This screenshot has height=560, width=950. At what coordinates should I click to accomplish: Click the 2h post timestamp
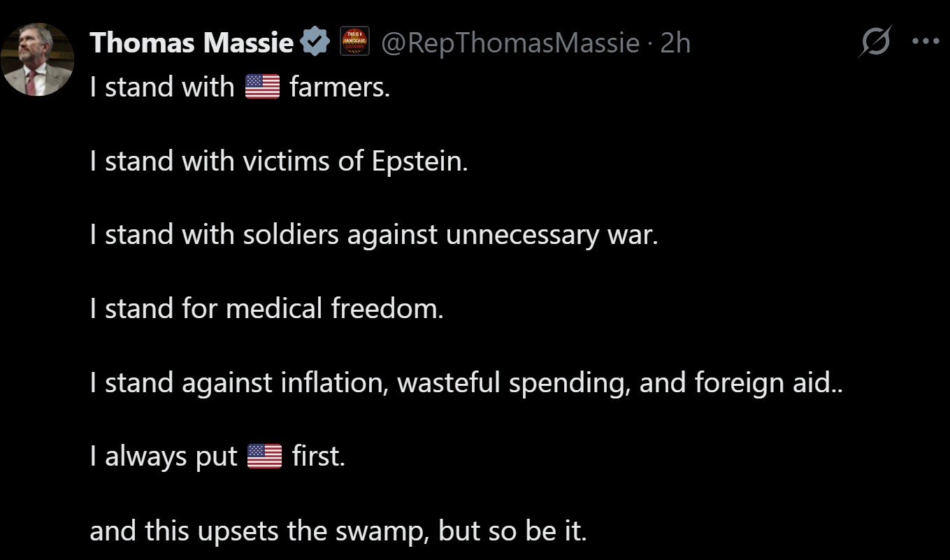click(x=675, y=43)
